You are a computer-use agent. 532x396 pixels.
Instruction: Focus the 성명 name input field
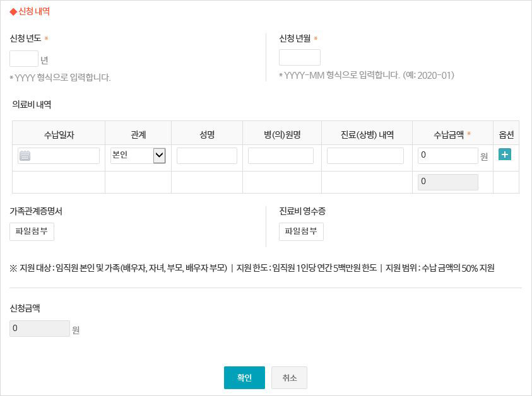click(x=206, y=156)
